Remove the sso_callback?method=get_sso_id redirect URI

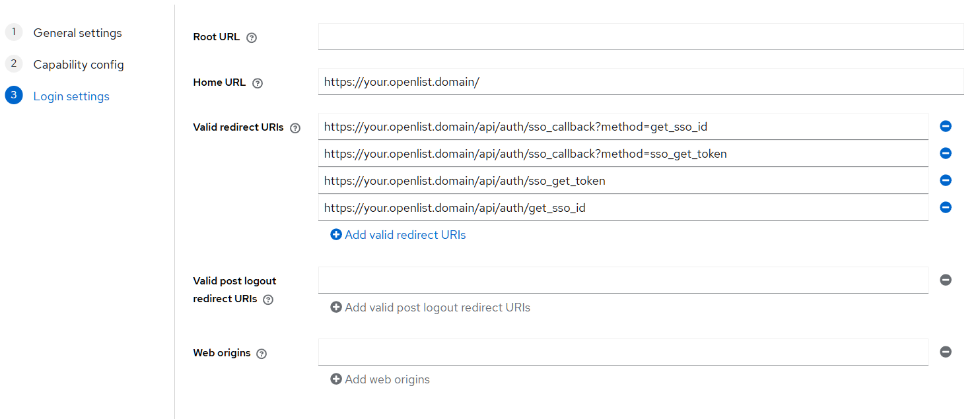[946, 126]
